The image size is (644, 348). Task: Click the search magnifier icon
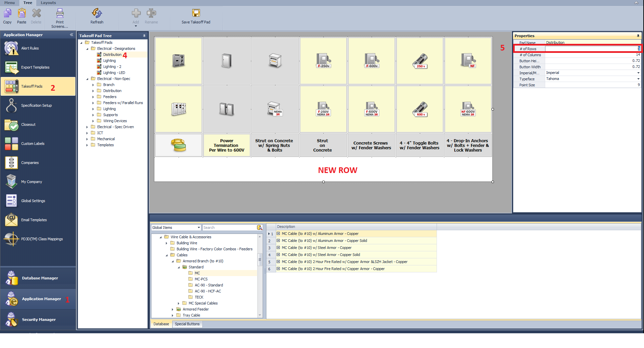[x=259, y=227]
